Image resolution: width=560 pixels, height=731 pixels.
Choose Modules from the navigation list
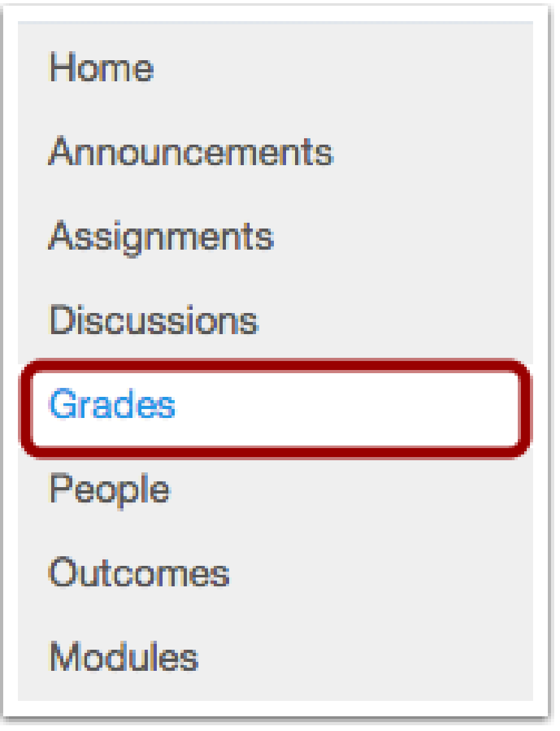click(124, 657)
